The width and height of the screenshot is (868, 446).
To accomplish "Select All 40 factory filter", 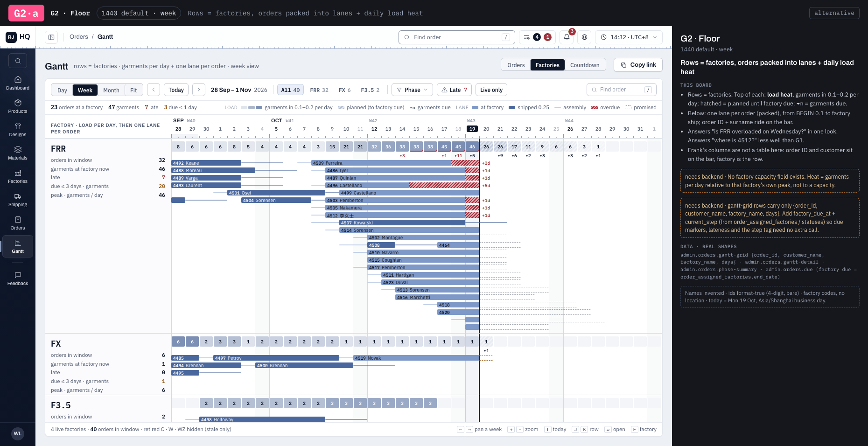I will 290,90.
